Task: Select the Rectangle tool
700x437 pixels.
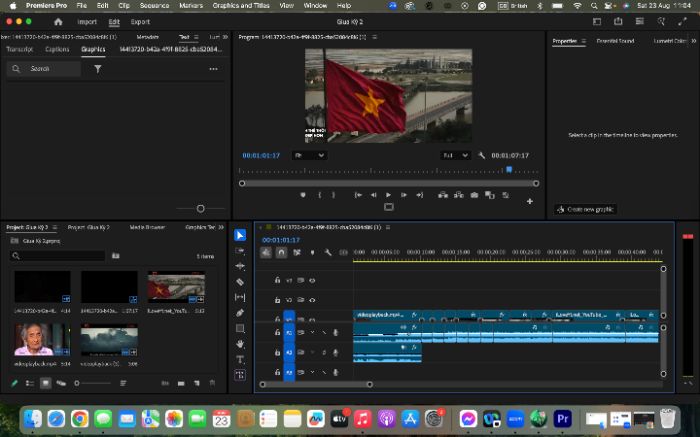Action: click(240, 328)
